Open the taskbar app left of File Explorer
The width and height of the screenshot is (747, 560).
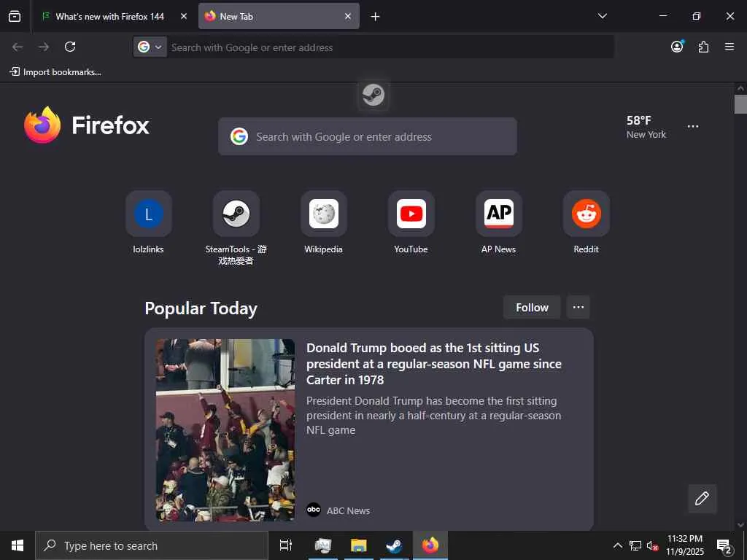pos(323,545)
